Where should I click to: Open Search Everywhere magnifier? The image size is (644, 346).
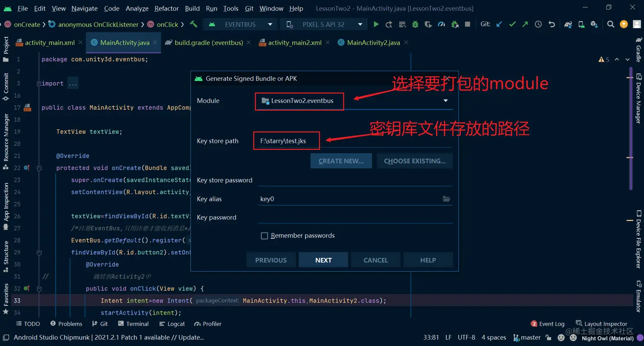pos(611,24)
